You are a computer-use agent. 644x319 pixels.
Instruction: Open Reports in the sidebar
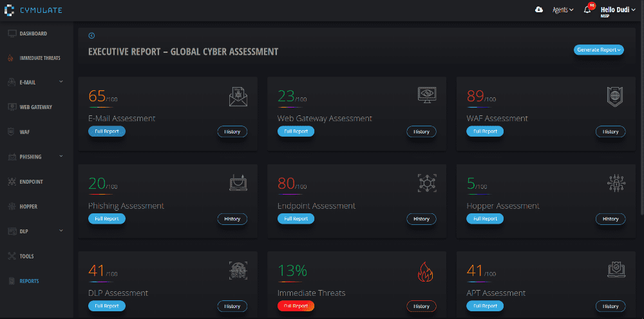29,281
